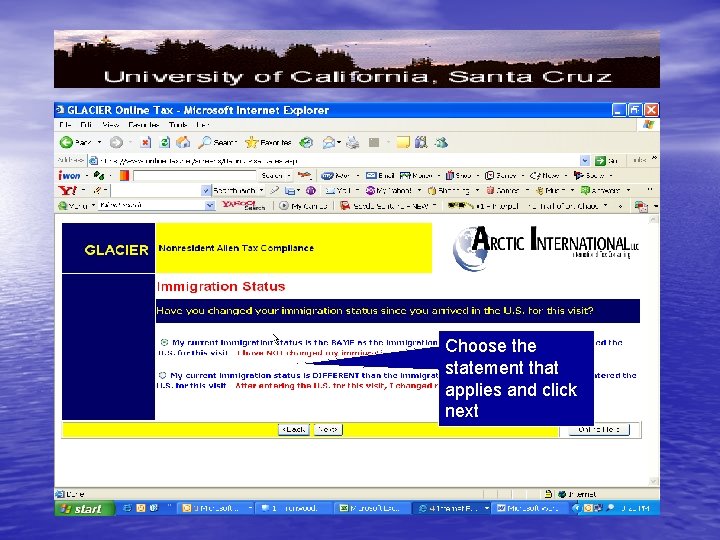Screen dimensions: 720x540
Task: Open the My Yahoo dropdown arrow
Action: (x=419, y=190)
